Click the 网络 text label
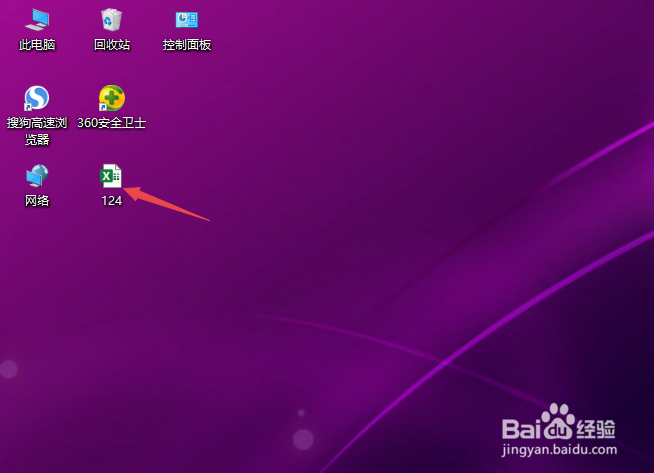The height and width of the screenshot is (473, 654). pyautogui.click(x=37, y=201)
